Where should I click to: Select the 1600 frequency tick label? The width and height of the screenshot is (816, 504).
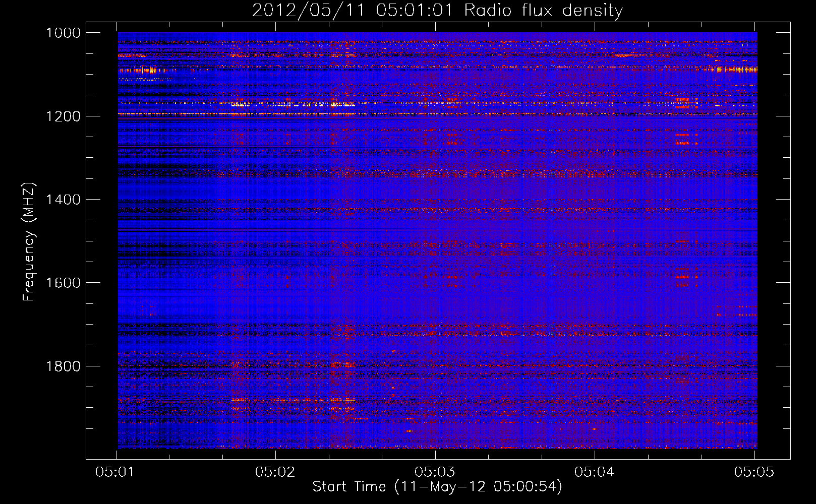pos(63,283)
